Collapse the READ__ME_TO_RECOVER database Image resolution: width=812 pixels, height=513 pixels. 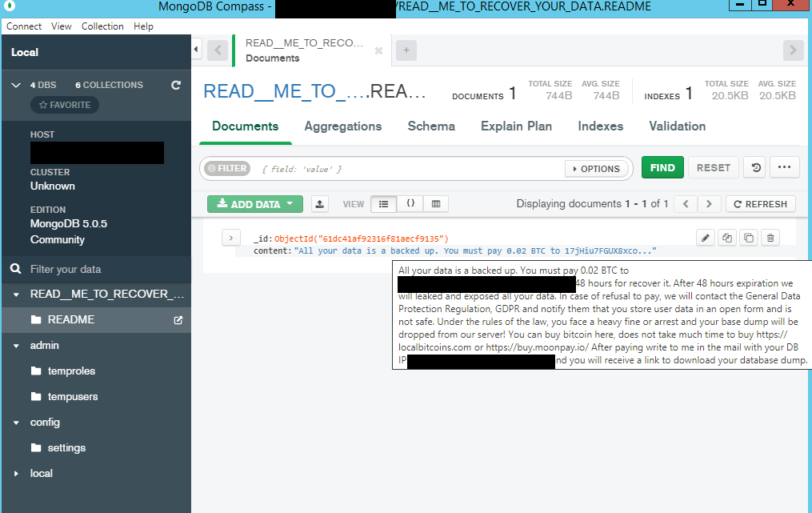16,295
